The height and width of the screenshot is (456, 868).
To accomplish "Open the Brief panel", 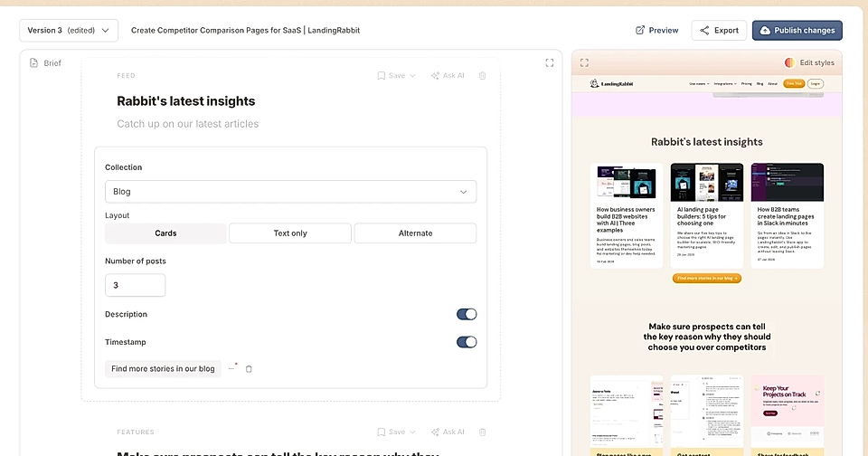I will tap(45, 63).
